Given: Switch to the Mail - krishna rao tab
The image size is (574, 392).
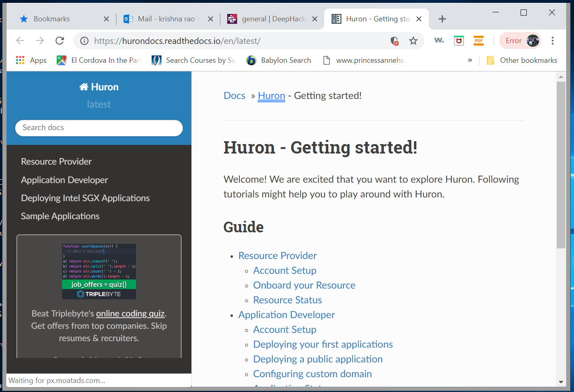Looking at the screenshot, I should [x=168, y=19].
